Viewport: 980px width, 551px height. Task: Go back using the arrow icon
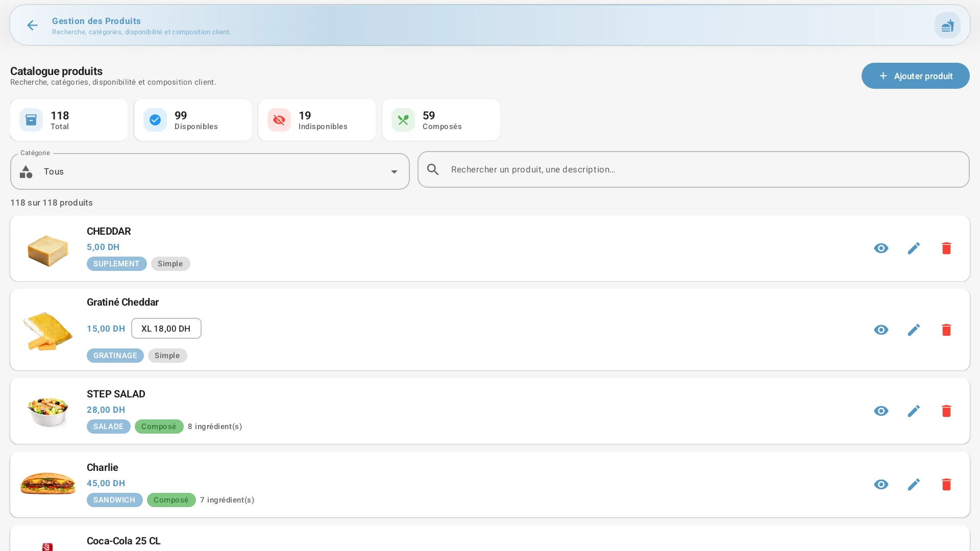point(32,26)
